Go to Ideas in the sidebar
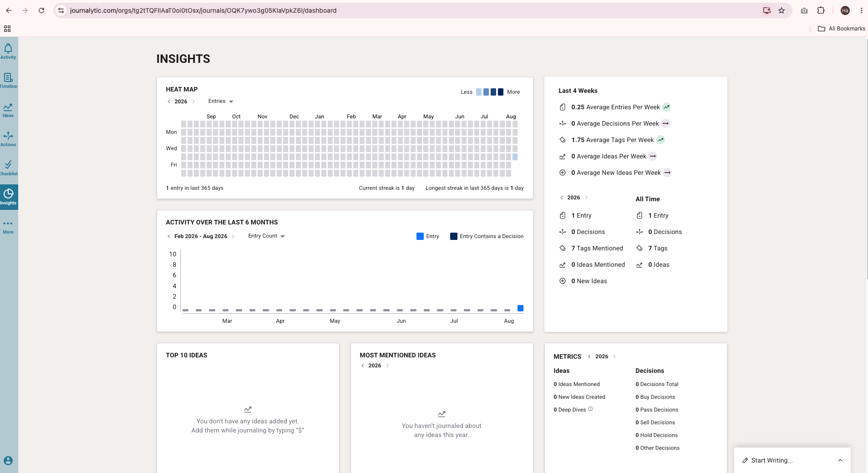Image resolution: width=868 pixels, height=473 pixels. click(x=8, y=110)
